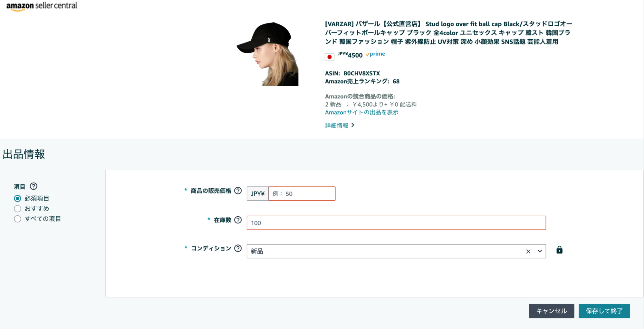
Task: Open help for コンディション field
Action: 238,248
